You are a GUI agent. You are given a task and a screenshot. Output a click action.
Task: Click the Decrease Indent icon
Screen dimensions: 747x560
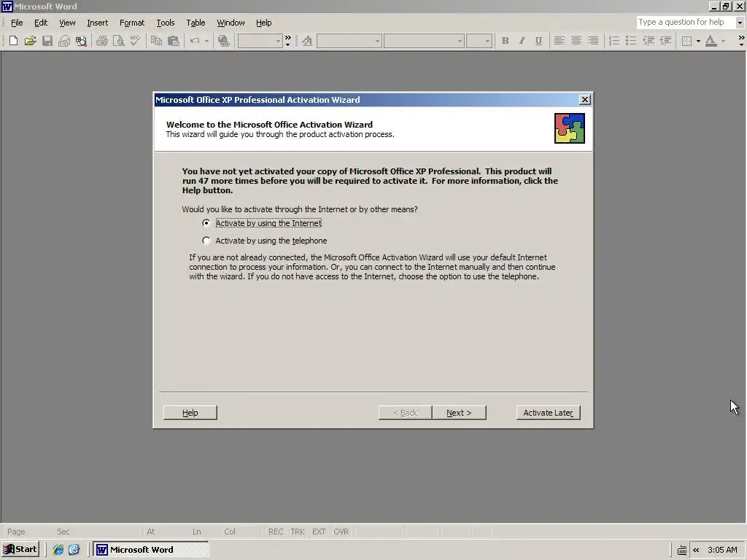[x=648, y=41]
